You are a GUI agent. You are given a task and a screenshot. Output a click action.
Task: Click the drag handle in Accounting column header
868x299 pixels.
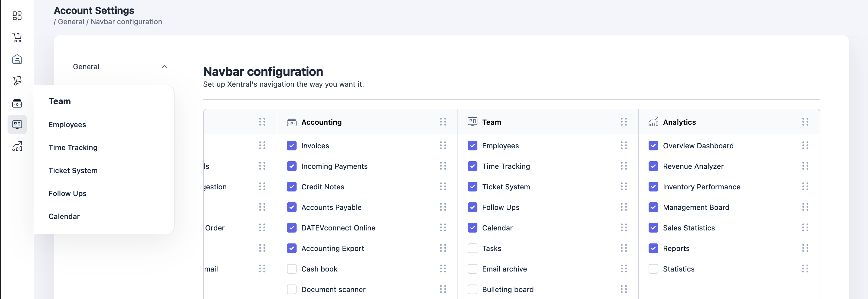click(x=443, y=122)
